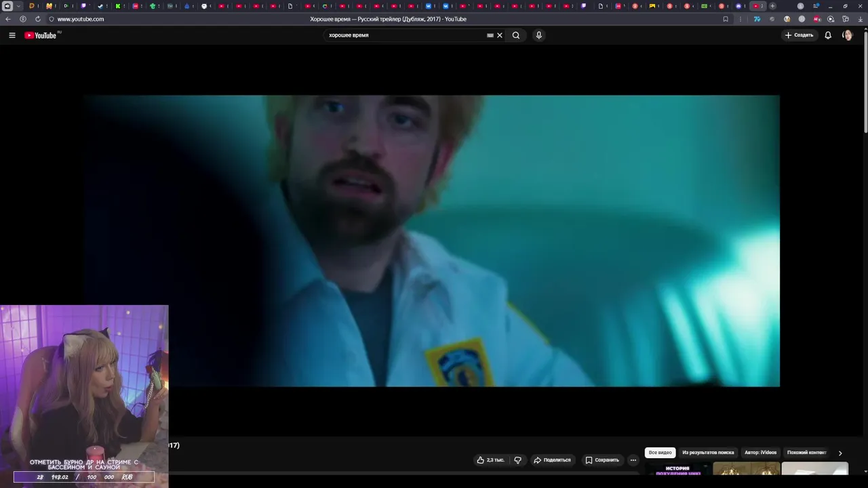The width and height of the screenshot is (868, 488).
Task: Open browser downloads icon
Action: pos(861,19)
